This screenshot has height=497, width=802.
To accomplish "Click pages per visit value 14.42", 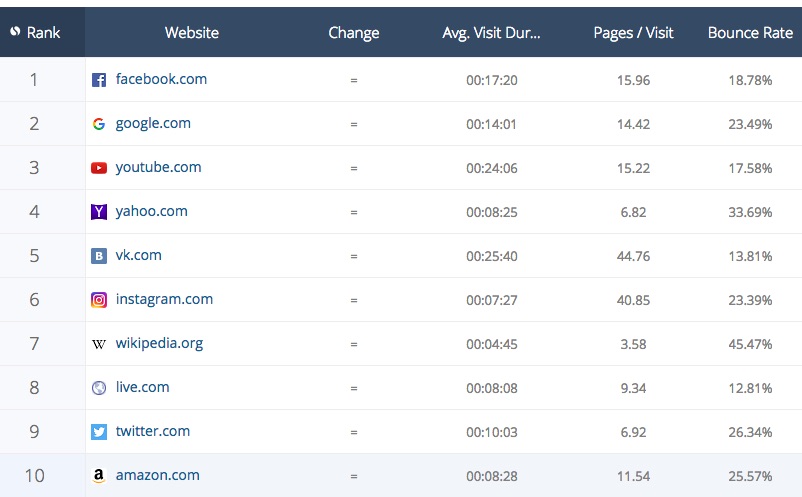I will [x=633, y=124].
